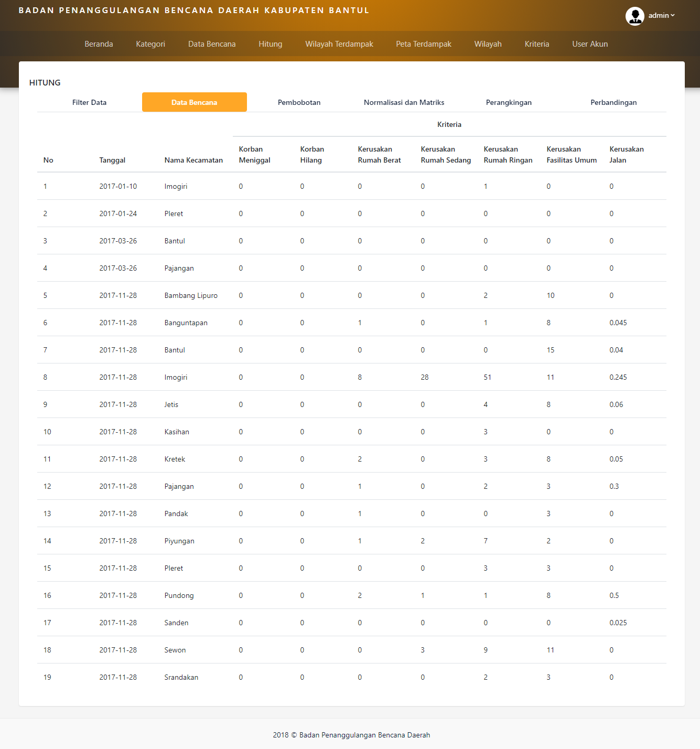The image size is (700, 749).
Task: Open the Normalisasi dan Matriks tab
Action: coord(404,102)
